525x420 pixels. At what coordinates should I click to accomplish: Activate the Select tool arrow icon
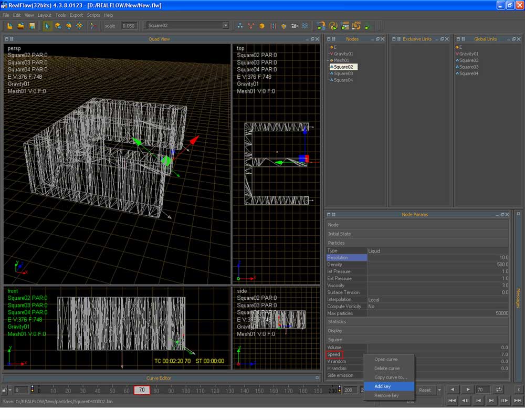click(47, 26)
